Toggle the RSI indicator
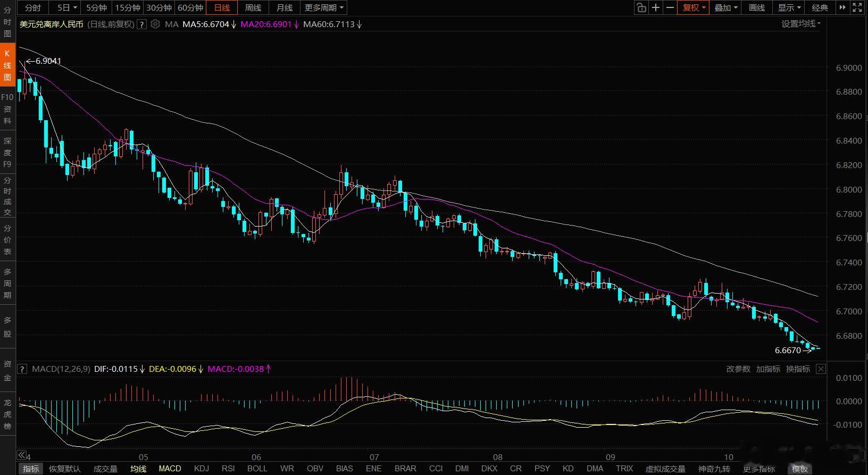 [x=228, y=469]
